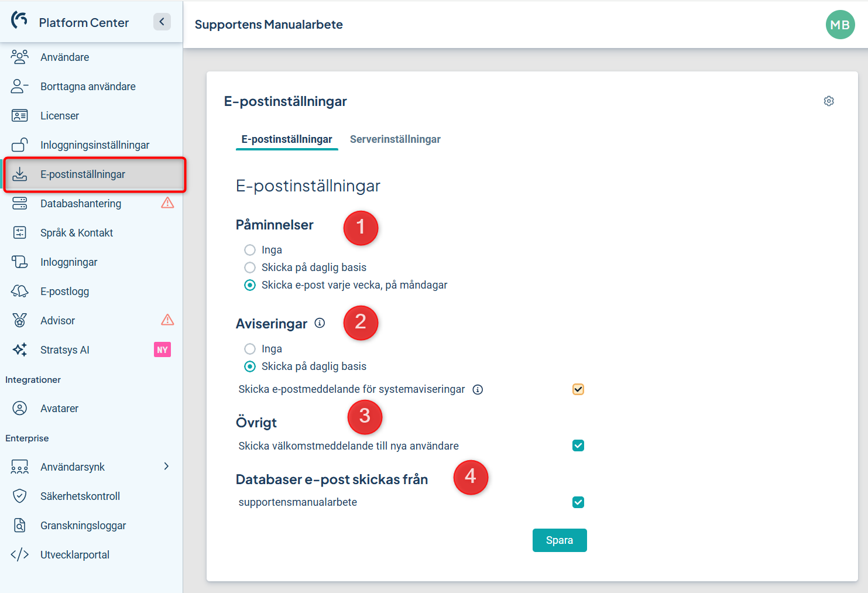Select 'Inga' radio under Aviseringar

pyautogui.click(x=250, y=349)
